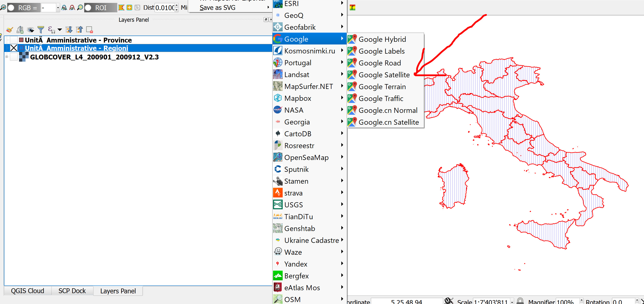Screen dimensions: 644x304
Task: Click the Remove Layer/Group icon
Action: [90, 30]
